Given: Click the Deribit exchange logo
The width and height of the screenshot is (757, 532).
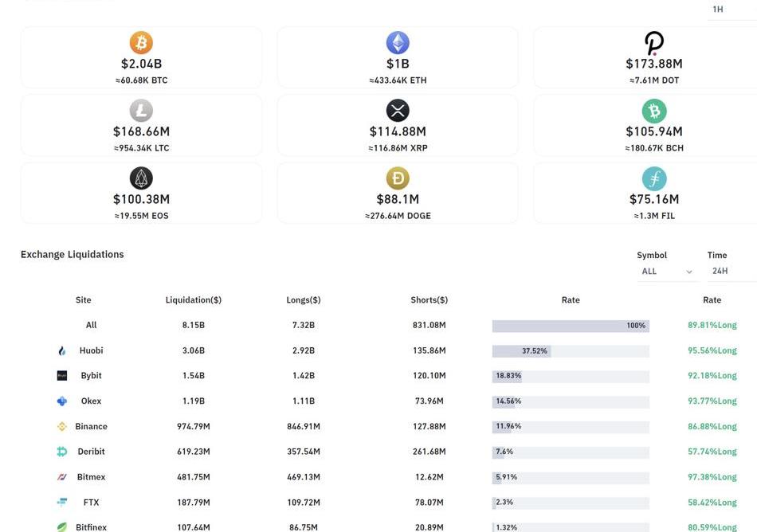Looking at the screenshot, I should (62, 452).
